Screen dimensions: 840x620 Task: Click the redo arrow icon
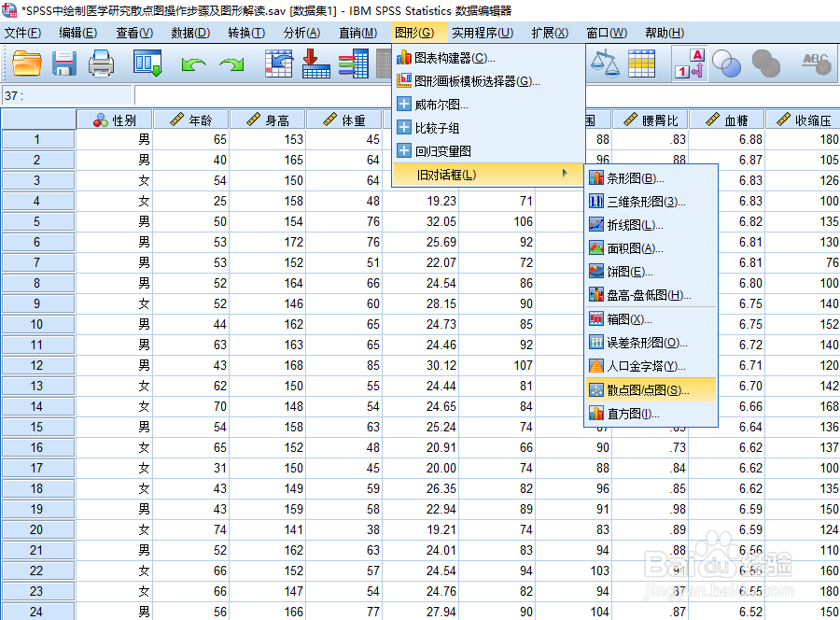pos(231,64)
